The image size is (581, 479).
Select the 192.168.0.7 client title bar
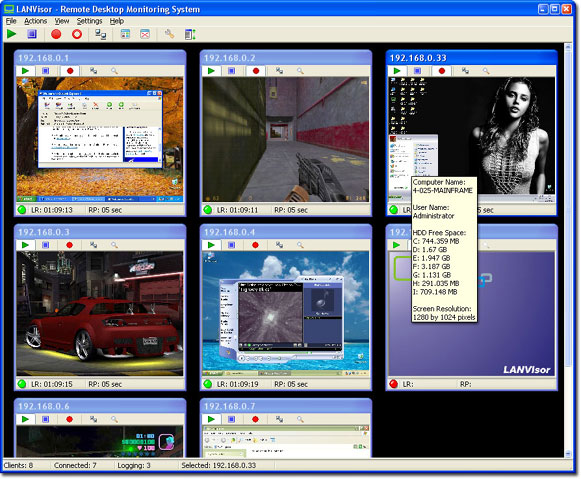286,406
